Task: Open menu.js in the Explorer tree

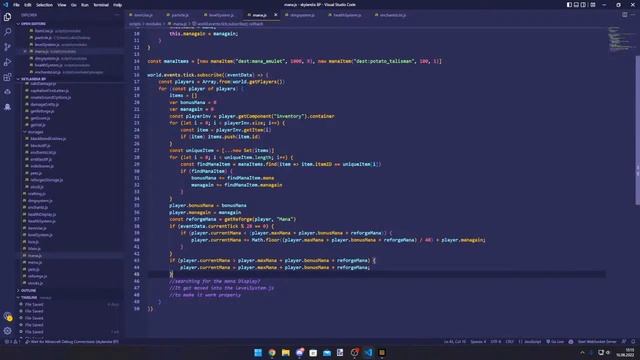Action: coord(35,262)
